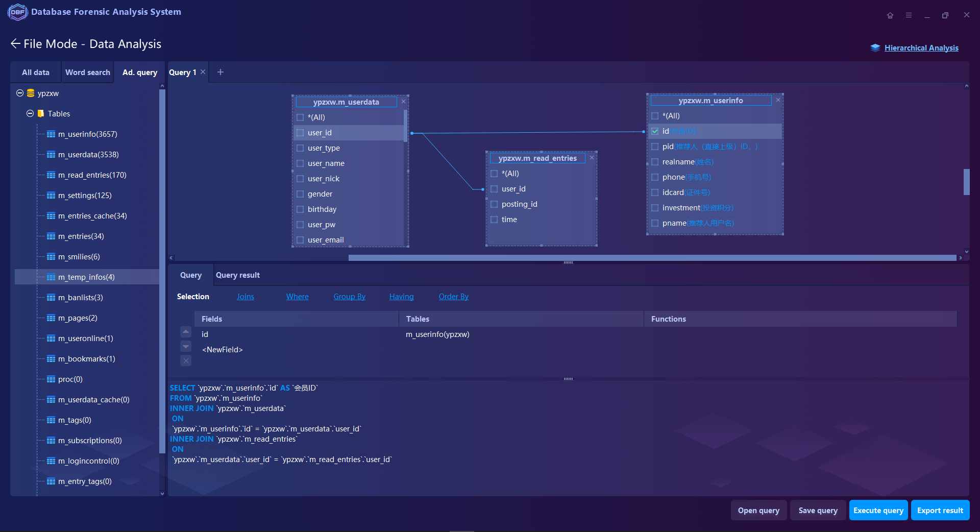Collapse the Tables tree node
The height and width of the screenshot is (532, 980).
(30, 113)
